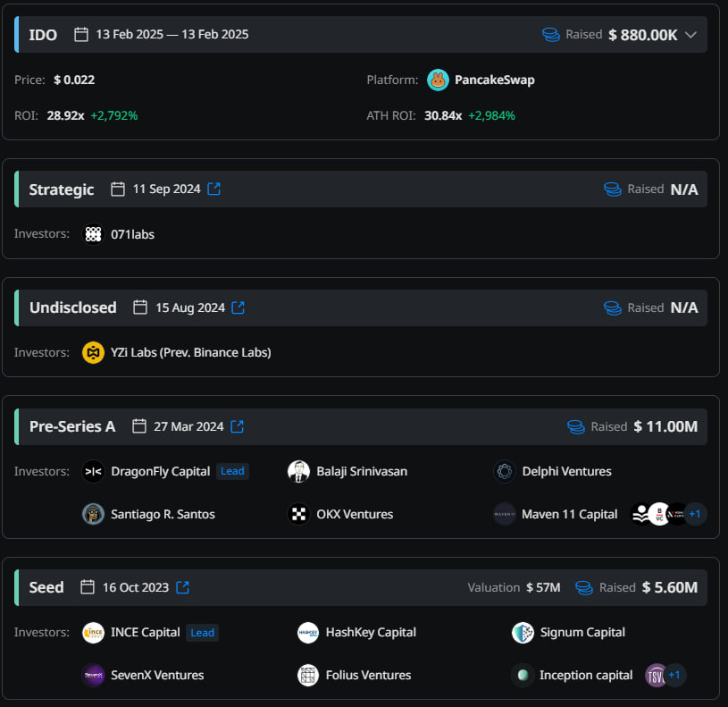Click the PancakeSwap platform logo
The height and width of the screenshot is (707, 728).
pos(438,80)
